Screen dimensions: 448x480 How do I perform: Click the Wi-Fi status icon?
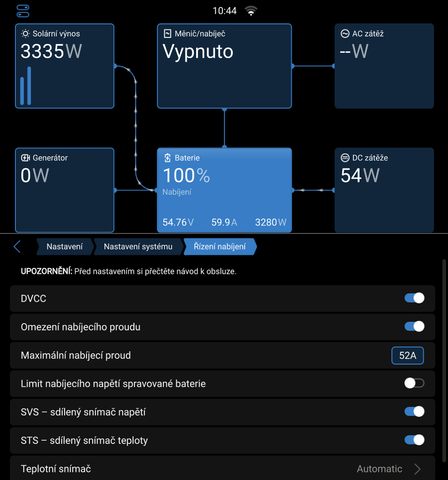(x=251, y=11)
